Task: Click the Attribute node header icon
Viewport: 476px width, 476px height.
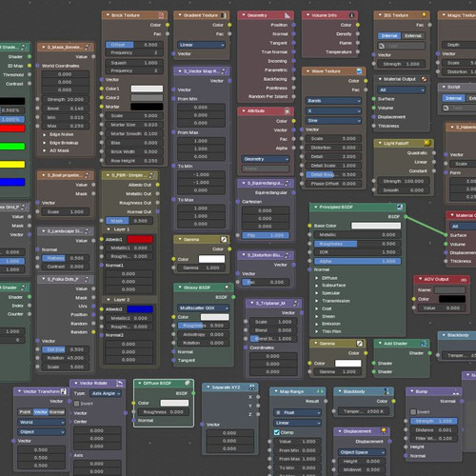Action: pyautogui.click(x=288, y=110)
